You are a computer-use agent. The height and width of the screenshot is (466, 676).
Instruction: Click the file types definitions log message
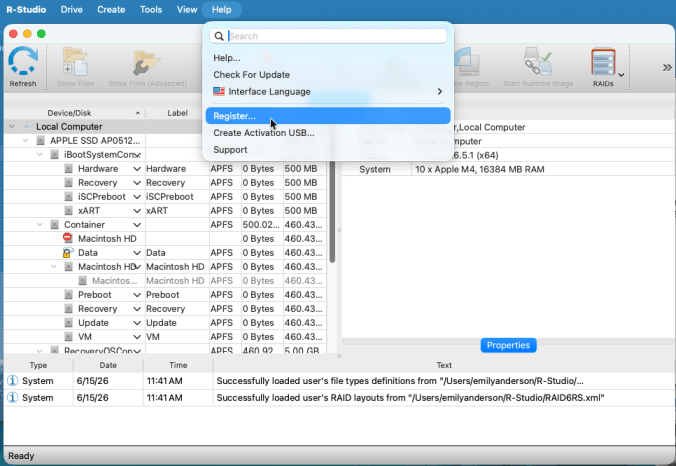400,381
